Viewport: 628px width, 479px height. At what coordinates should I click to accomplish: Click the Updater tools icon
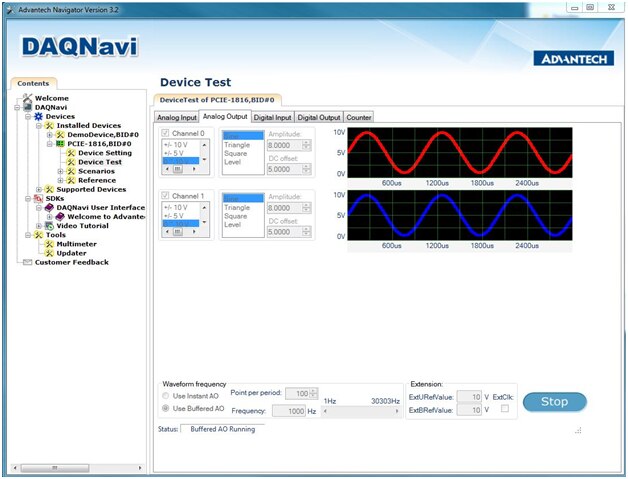(x=49, y=253)
